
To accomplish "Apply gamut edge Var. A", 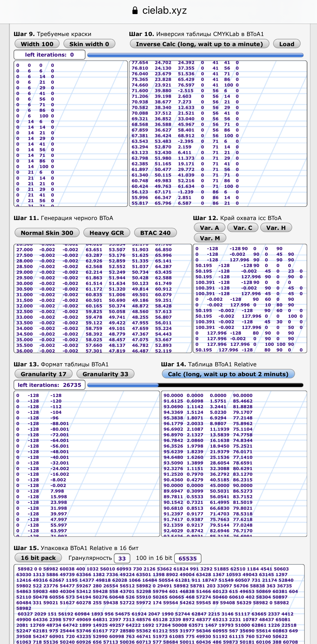I will tap(209, 228).
